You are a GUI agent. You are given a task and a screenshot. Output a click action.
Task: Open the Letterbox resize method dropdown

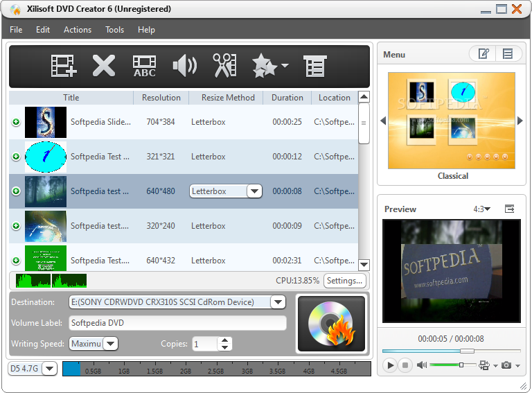click(254, 191)
